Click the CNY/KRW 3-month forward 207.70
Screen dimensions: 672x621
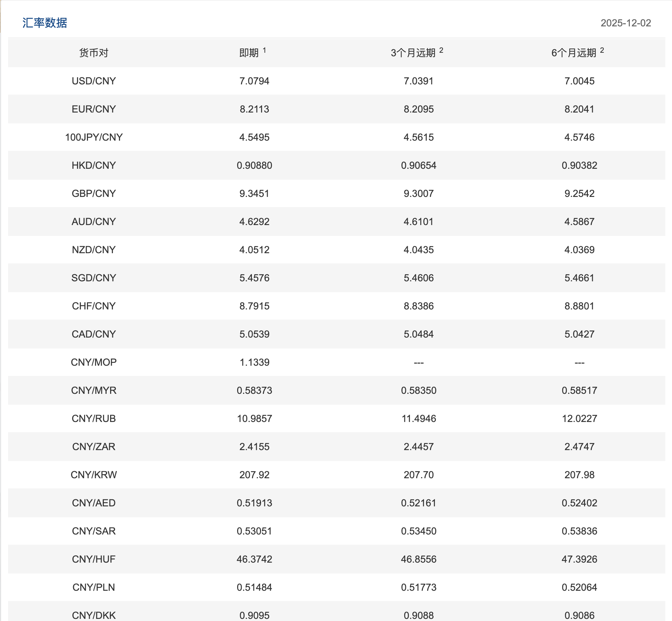click(x=418, y=475)
